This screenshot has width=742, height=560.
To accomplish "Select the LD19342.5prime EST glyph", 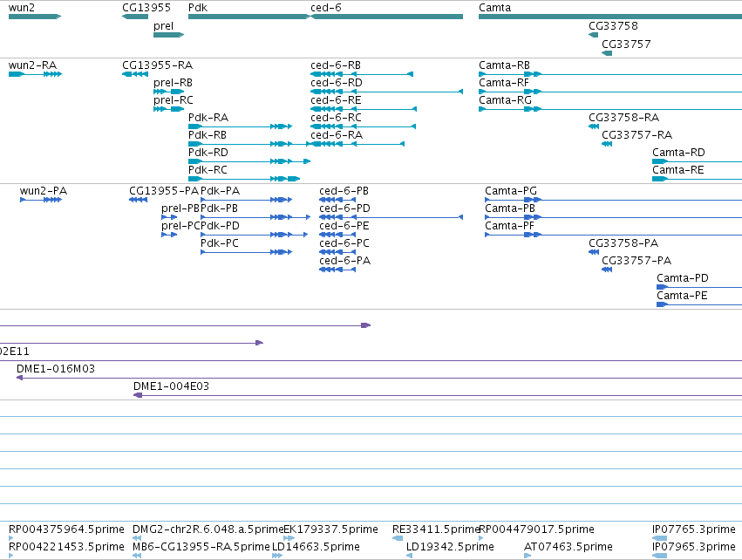I will click(x=409, y=556).
